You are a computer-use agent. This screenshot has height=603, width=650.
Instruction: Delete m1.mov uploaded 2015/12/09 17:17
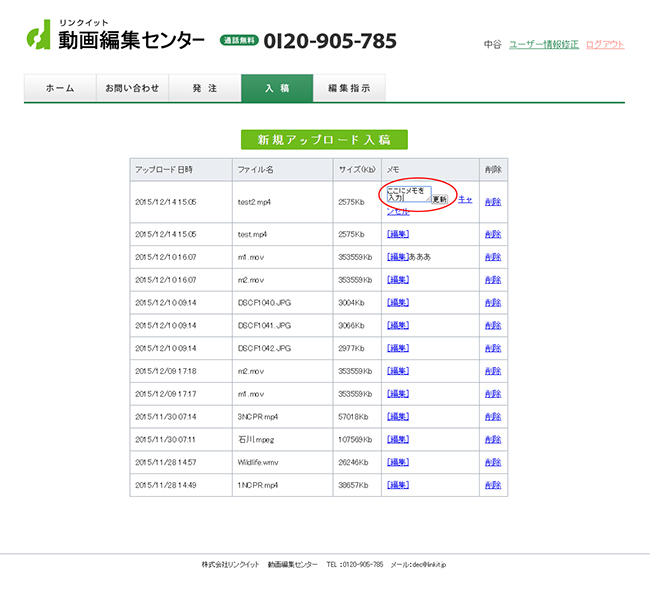pyautogui.click(x=493, y=394)
